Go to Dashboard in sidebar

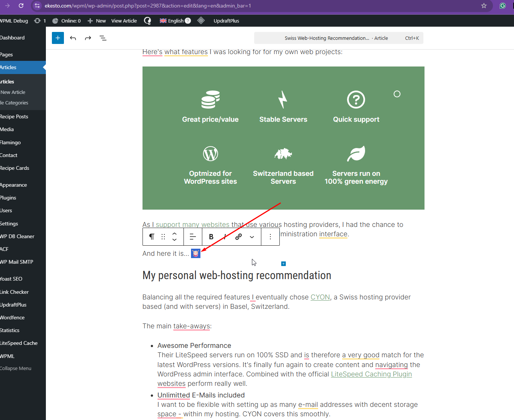click(12, 38)
